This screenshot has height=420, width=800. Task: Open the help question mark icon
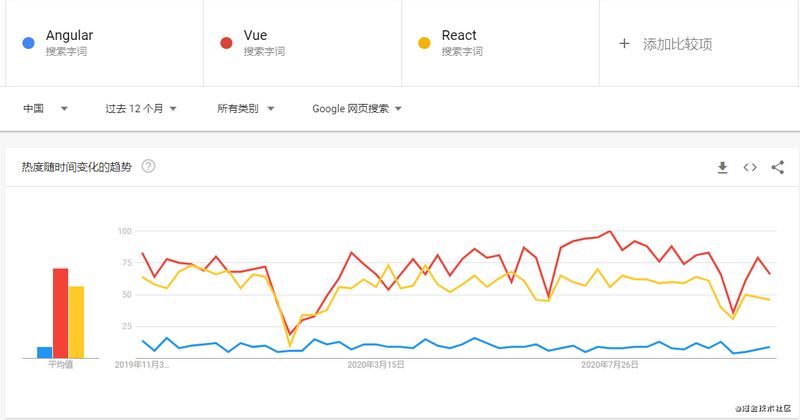pyautogui.click(x=148, y=166)
